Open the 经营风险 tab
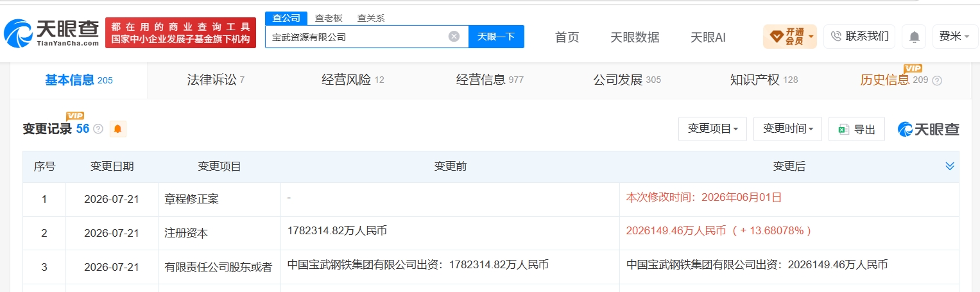This screenshot has width=980, height=292. pos(352,80)
